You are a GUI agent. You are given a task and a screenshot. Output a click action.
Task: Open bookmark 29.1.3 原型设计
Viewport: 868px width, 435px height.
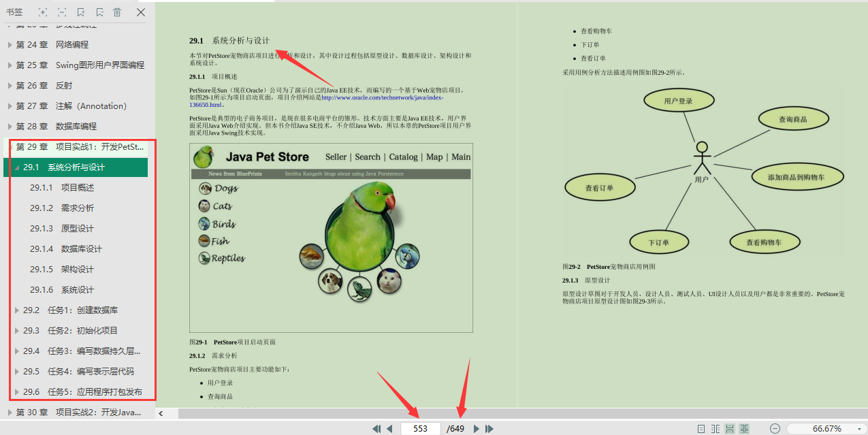(62, 229)
